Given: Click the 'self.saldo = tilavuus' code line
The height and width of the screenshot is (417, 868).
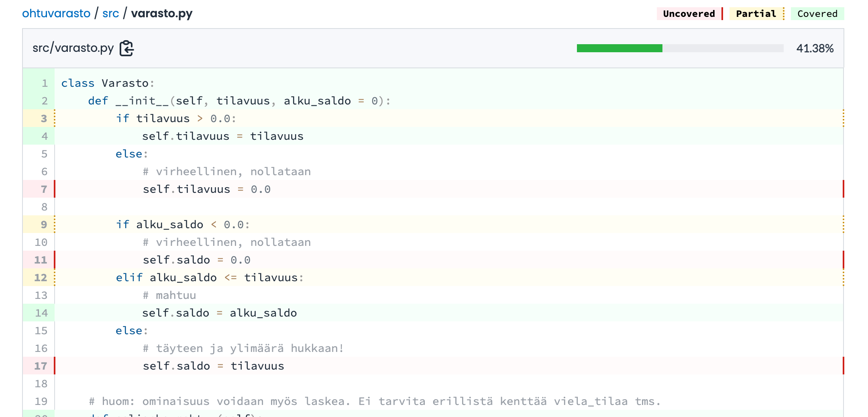Looking at the screenshot, I should (x=213, y=366).
